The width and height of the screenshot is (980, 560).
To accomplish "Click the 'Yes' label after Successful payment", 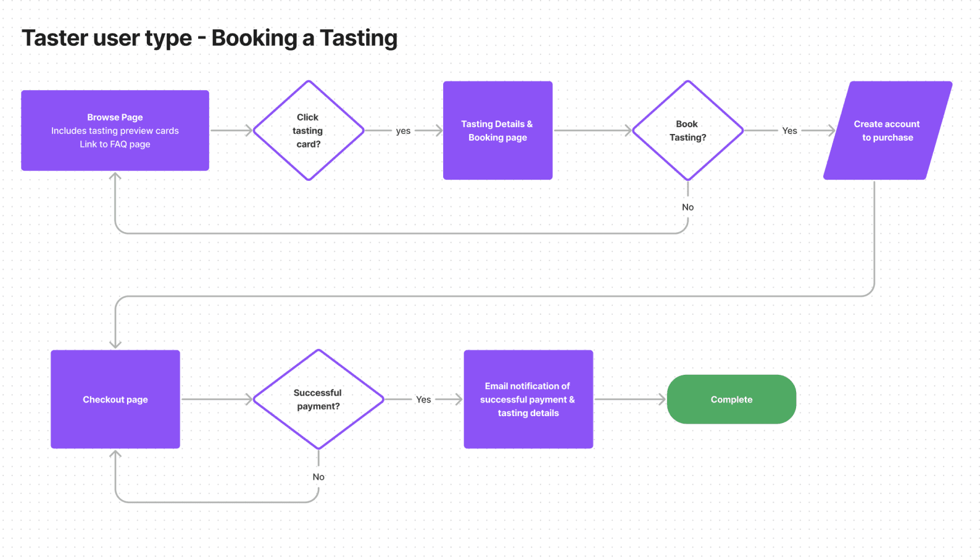I will (x=423, y=399).
